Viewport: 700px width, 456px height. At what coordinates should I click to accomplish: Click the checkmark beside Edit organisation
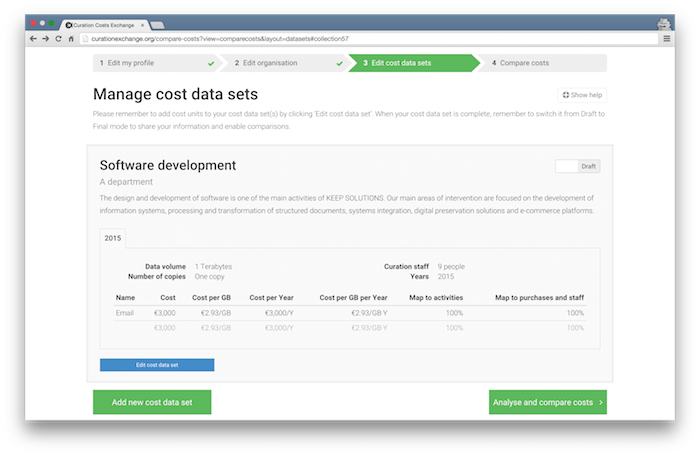pyautogui.click(x=340, y=63)
